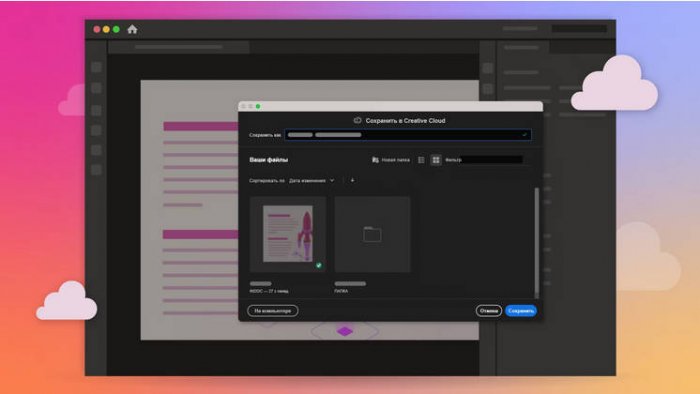This screenshot has width=700, height=394.
Task: Toggle sort direction arrow icon
Action: [352, 180]
